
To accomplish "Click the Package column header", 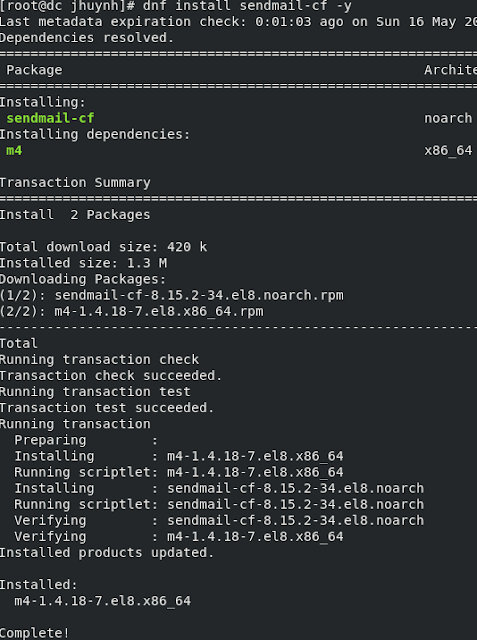I will 34,70.
